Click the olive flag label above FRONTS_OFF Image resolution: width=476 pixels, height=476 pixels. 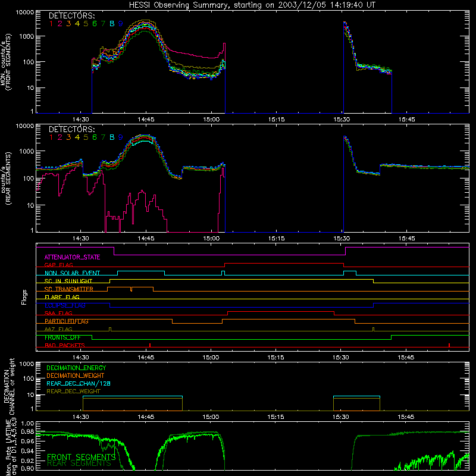pos(58,329)
